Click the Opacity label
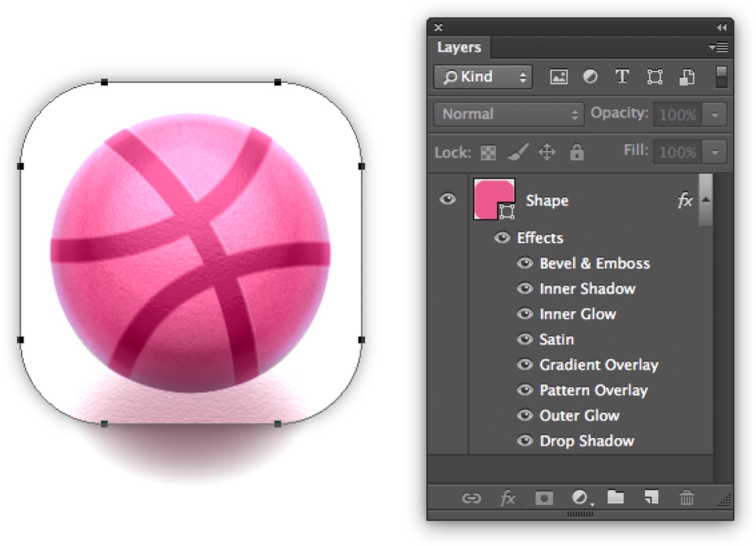 point(619,113)
